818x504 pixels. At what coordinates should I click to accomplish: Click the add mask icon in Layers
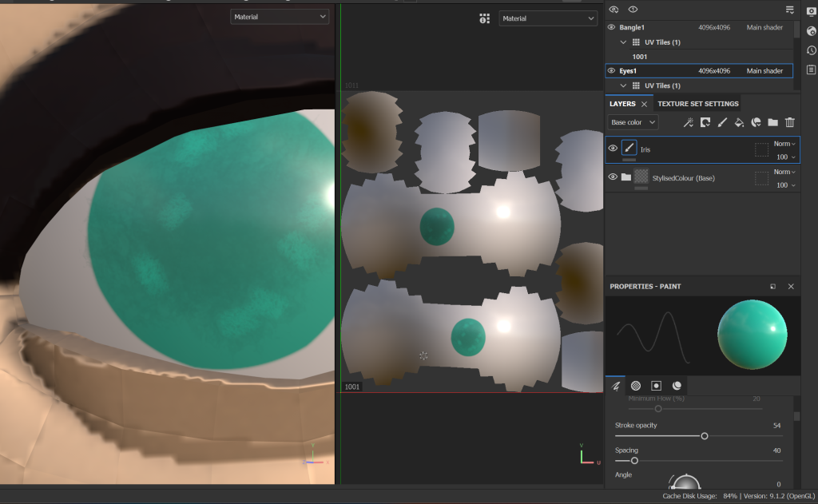(x=705, y=122)
